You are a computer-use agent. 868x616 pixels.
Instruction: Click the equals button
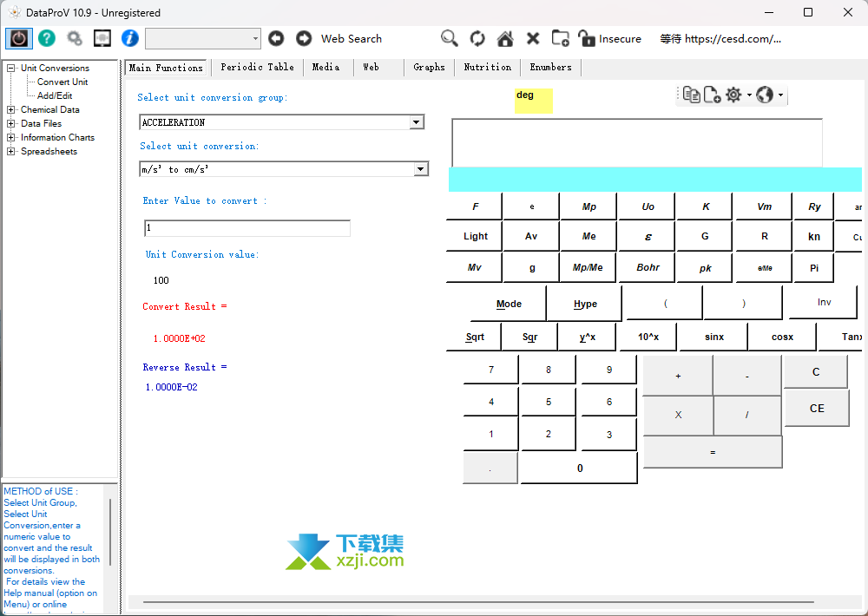(x=713, y=452)
